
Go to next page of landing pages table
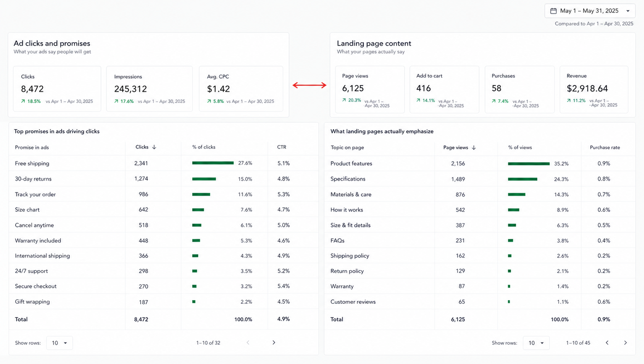(x=625, y=343)
